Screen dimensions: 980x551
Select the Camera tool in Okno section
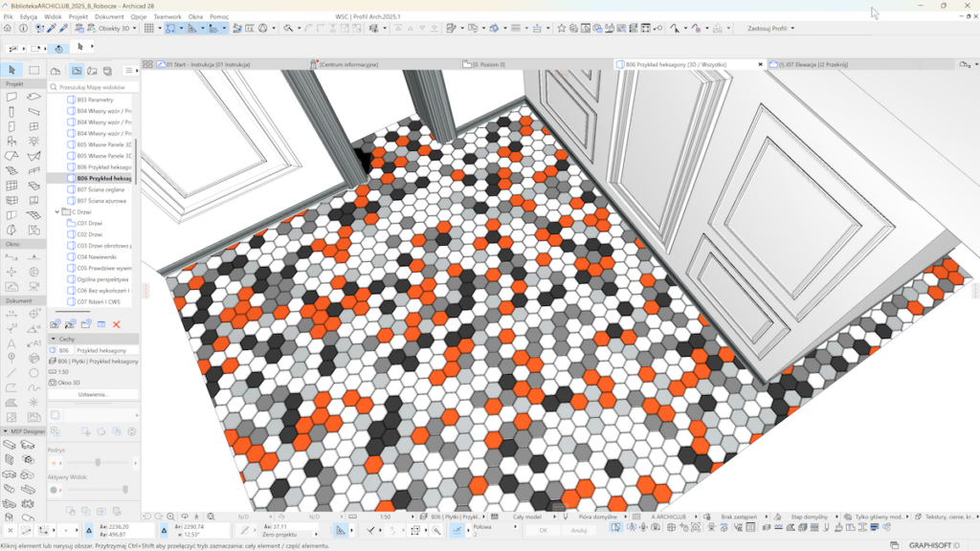[33, 287]
